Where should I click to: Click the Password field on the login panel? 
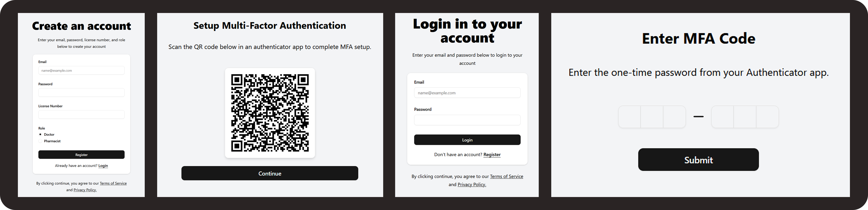pos(467,120)
